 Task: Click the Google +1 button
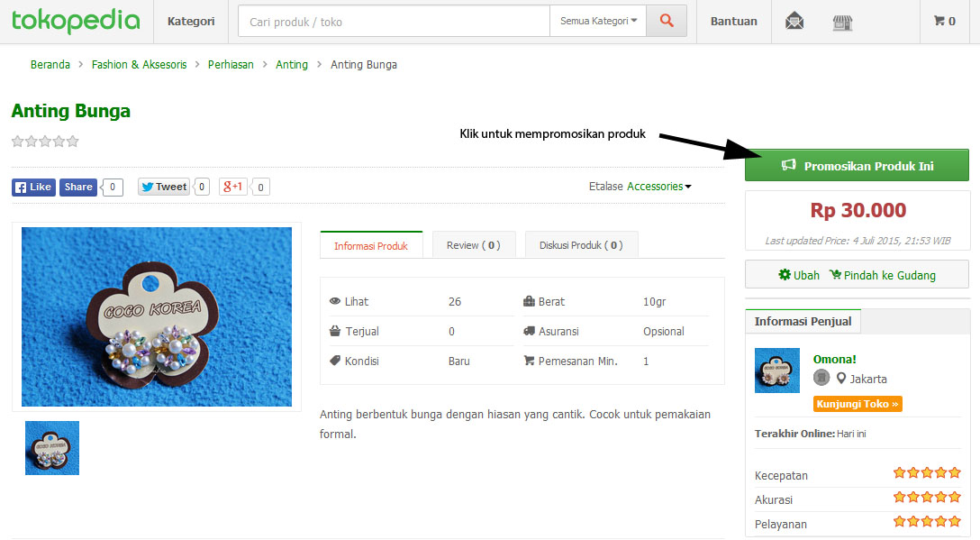(233, 187)
